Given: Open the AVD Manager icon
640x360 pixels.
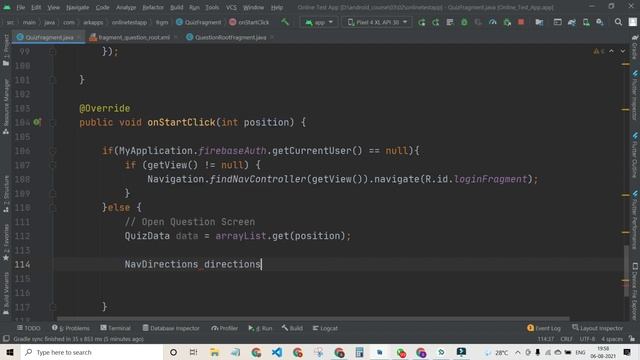Looking at the screenshot, I should click(586, 22).
